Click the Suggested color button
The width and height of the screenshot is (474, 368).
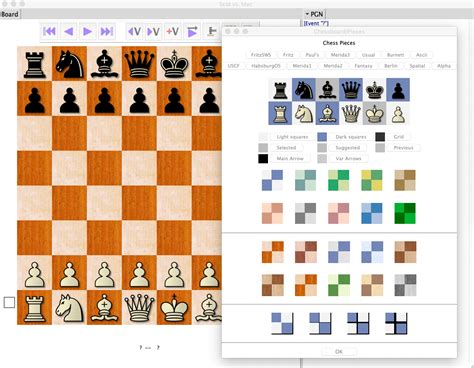[x=347, y=148]
